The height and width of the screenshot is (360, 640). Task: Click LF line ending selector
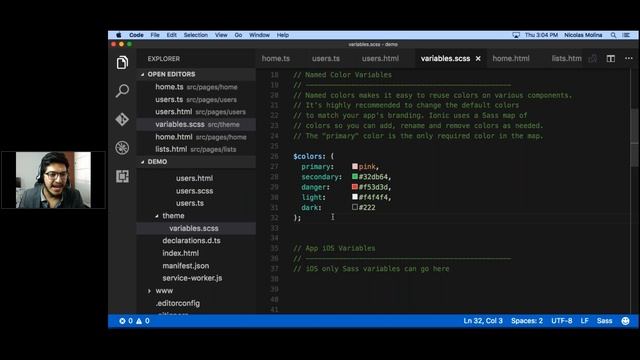[584, 321]
